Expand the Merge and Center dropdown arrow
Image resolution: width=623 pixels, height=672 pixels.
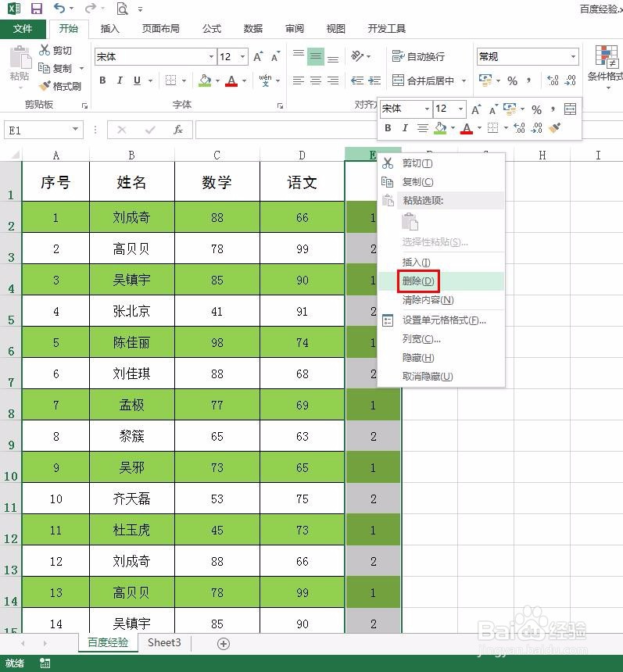(x=464, y=80)
